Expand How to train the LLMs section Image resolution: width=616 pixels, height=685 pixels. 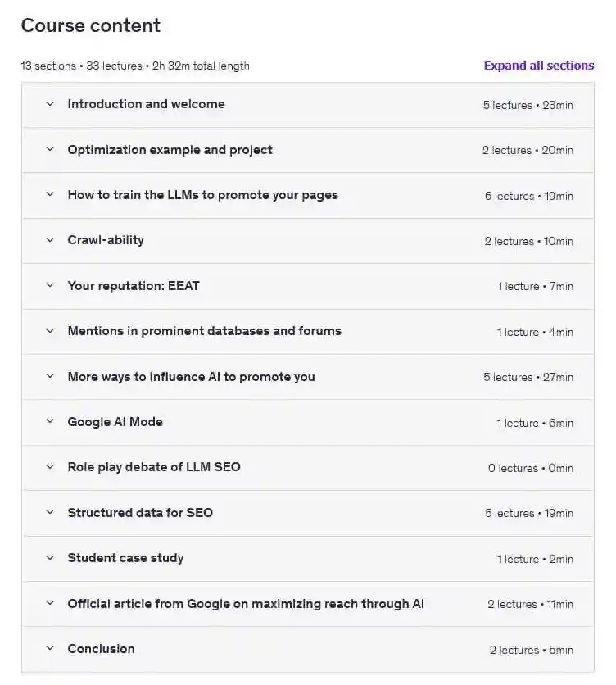202,195
